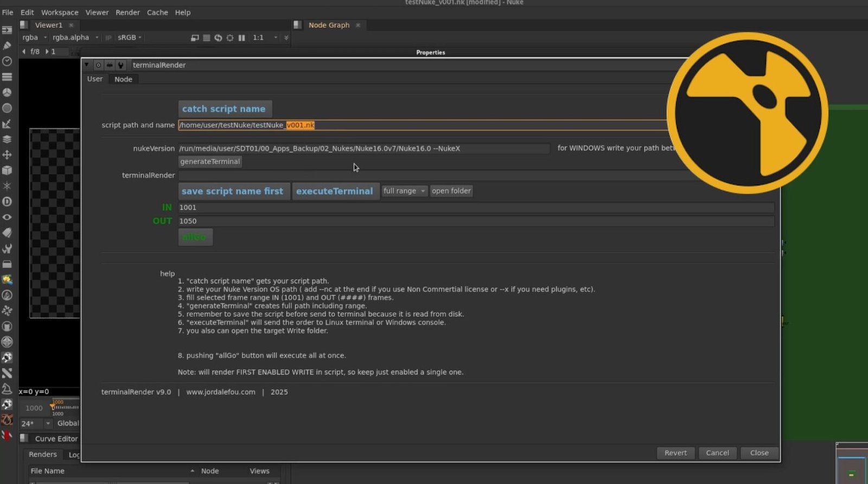Toggle viewer region of interest icon

195,38
